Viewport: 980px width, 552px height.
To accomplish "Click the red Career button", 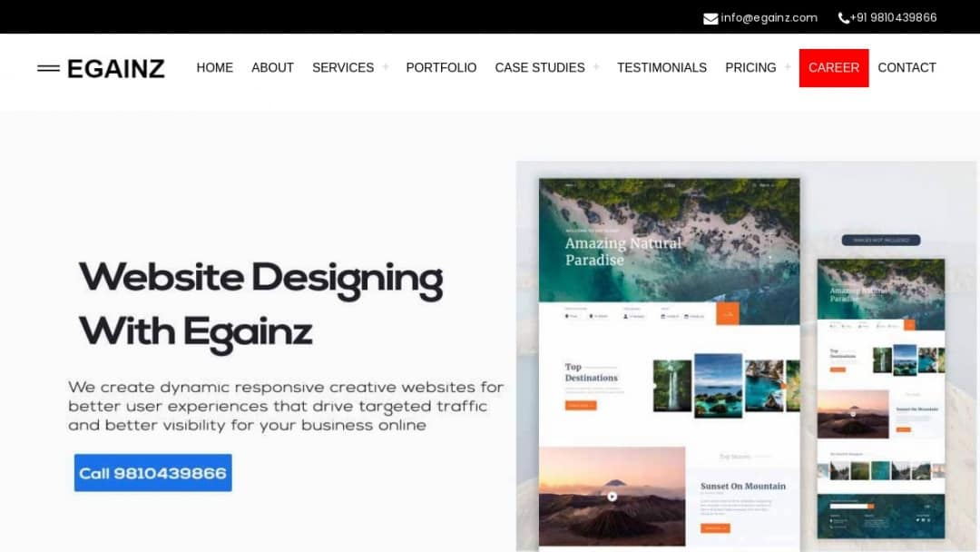I will click(x=834, y=67).
